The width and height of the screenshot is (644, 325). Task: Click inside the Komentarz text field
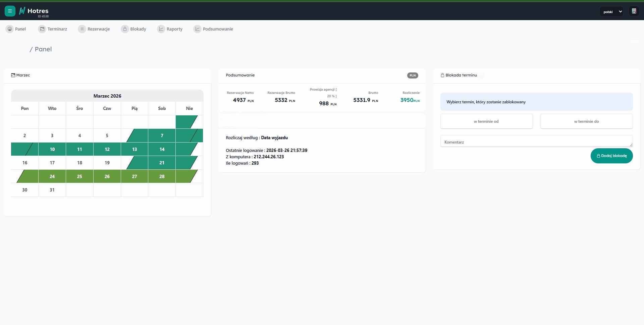(x=536, y=142)
